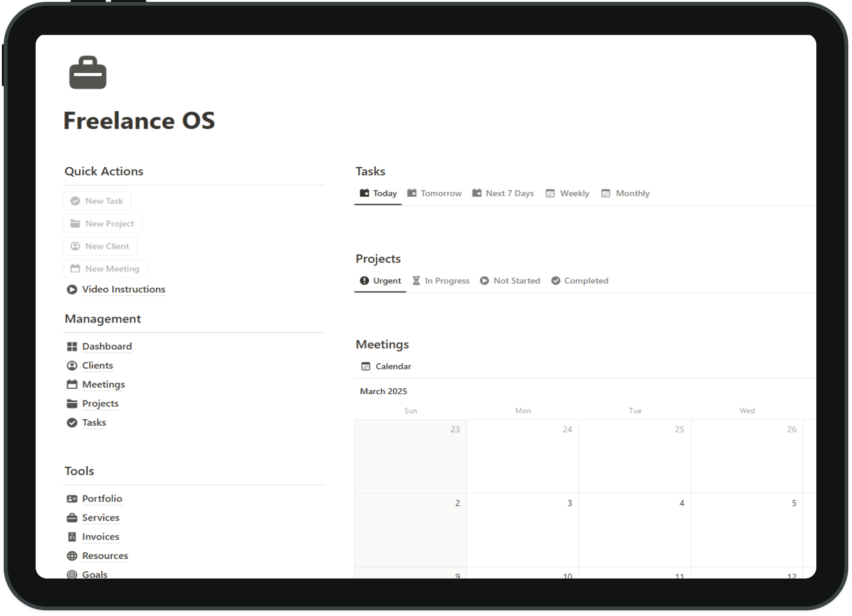Show In Progress projects
The image size is (852, 616).
(441, 281)
